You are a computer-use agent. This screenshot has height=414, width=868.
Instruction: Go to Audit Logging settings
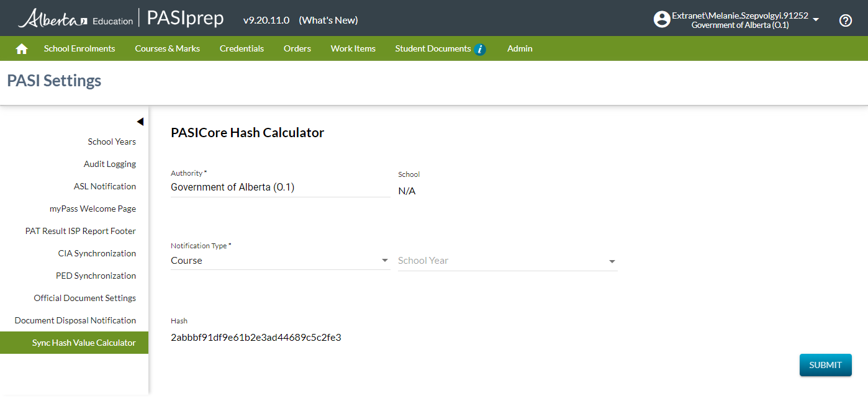[x=110, y=164]
